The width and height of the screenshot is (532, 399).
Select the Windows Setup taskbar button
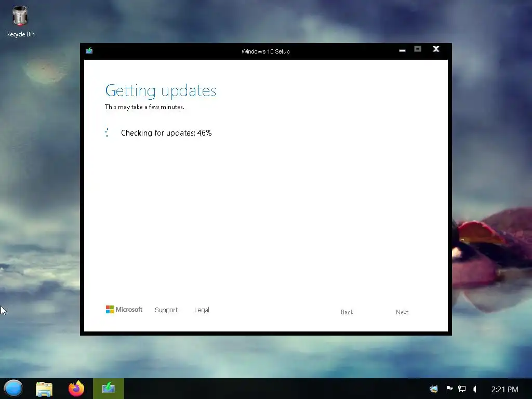click(x=109, y=389)
